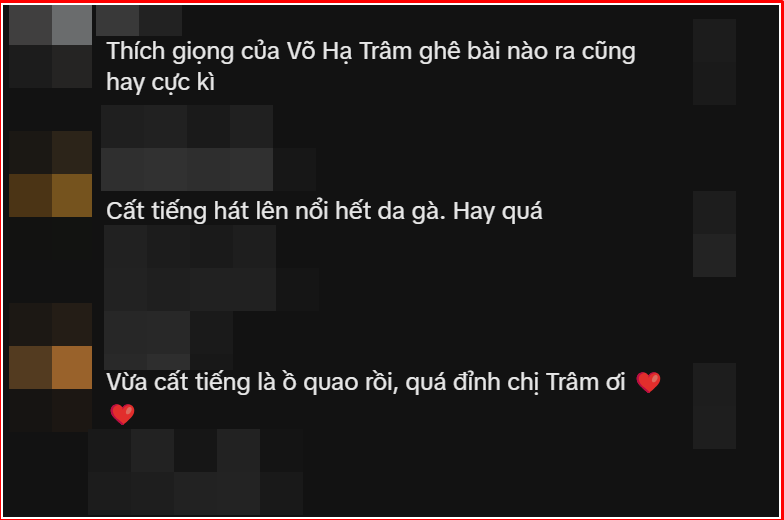Image resolution: width=784 pixels, height=520 pixels.
Task: Open the orange avatar beside third comment
Action: point(50,368)
